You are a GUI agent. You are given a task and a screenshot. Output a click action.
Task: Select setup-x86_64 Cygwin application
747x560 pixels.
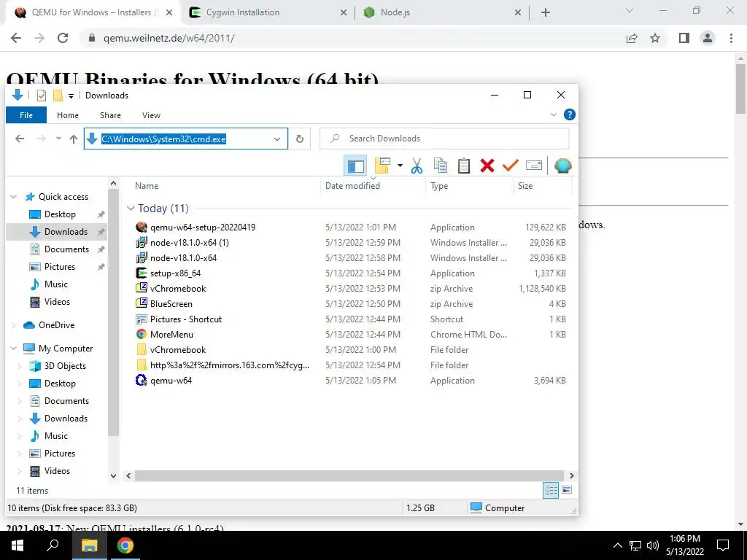175,273
